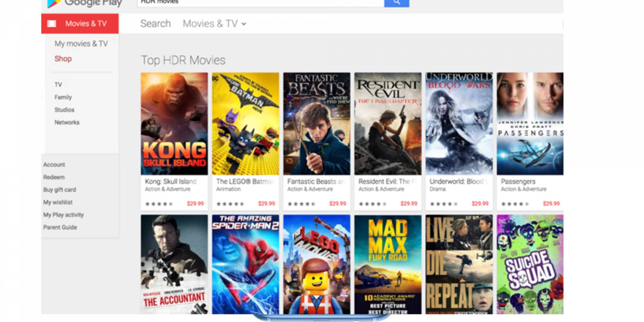Click Action & Adventure under Passengers
This screenshot has height=322, width=644.
pos(523,189)
